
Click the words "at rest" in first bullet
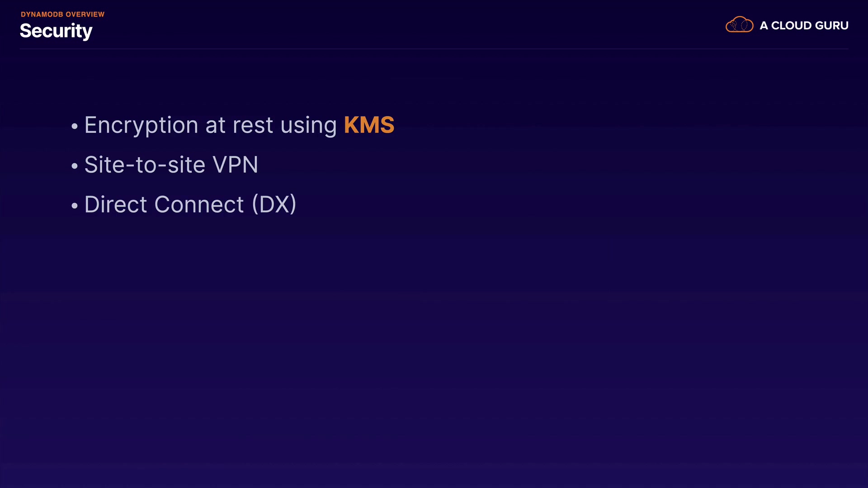tap(239, 125)
